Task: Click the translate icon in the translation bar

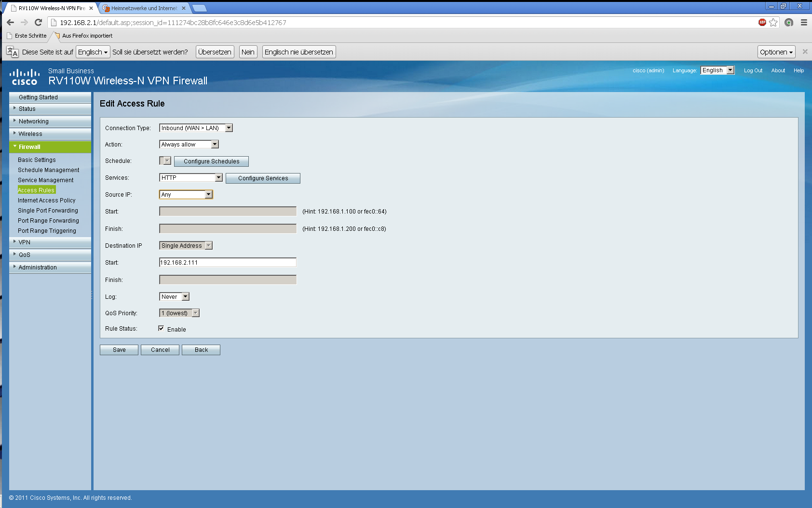Action: click(13, 52)
